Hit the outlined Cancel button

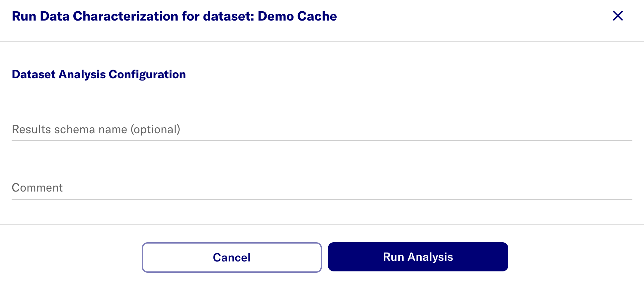(231, 257)
